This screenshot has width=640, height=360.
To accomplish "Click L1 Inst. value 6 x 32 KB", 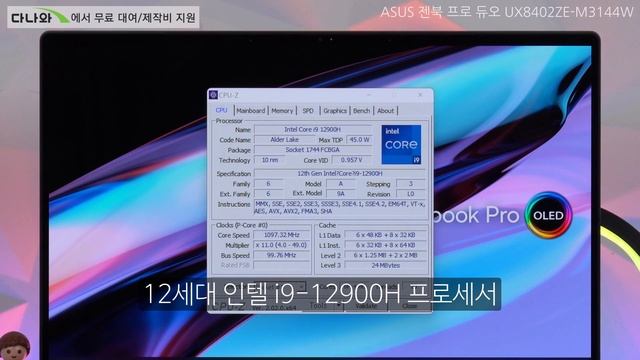I will (385, 245).
